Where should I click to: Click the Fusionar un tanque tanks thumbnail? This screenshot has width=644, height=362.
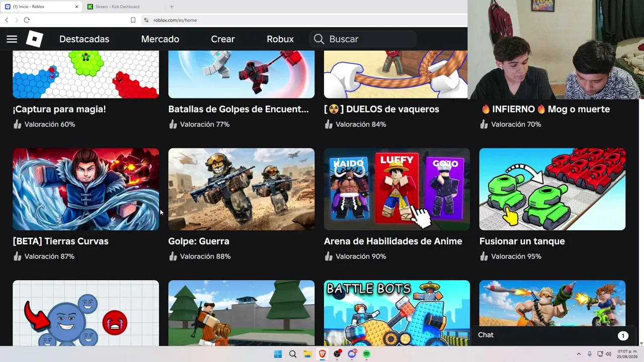(552, 189)
